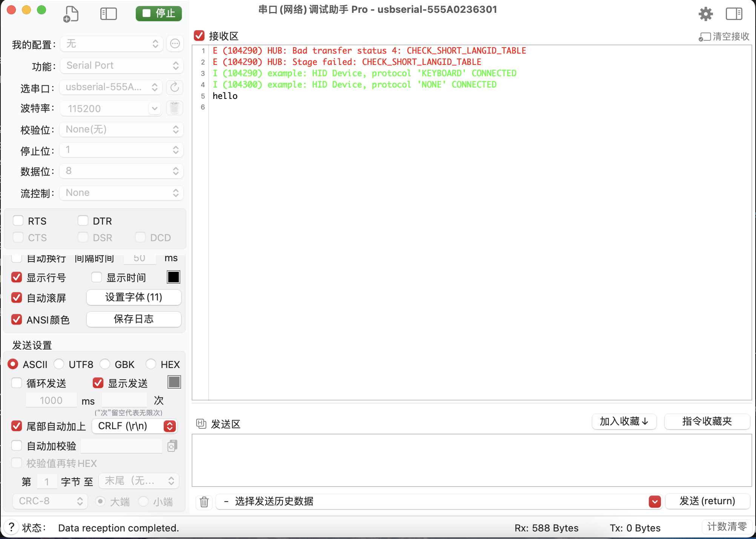Screen dimensions: 756x539
Task: Click 'hello' line in receive area
Action: coord(225,96)
